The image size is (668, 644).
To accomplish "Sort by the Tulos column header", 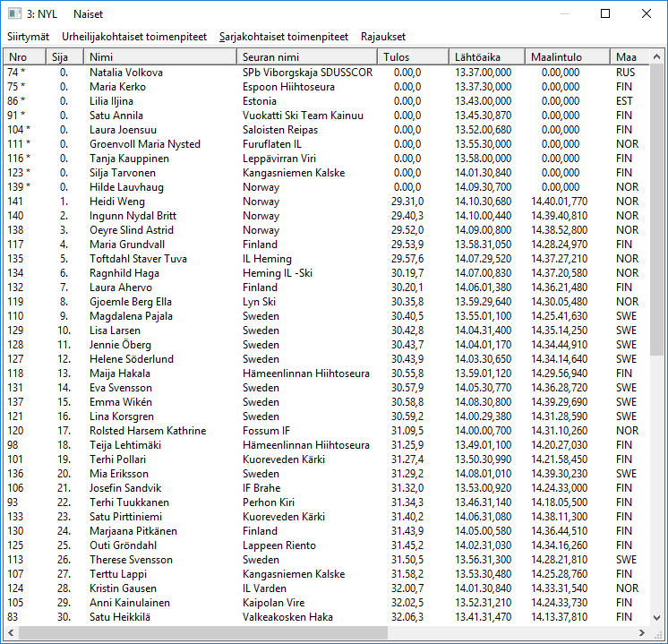I will pos(413,56).
